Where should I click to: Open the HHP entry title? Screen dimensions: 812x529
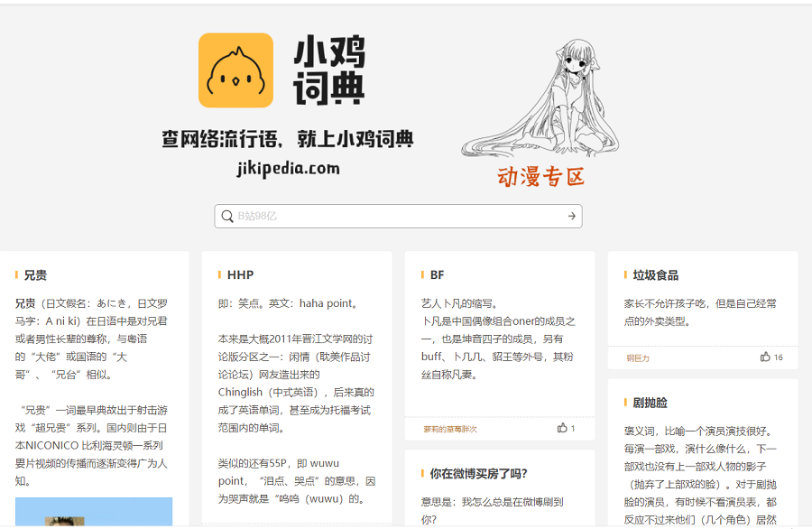[240, 275]
